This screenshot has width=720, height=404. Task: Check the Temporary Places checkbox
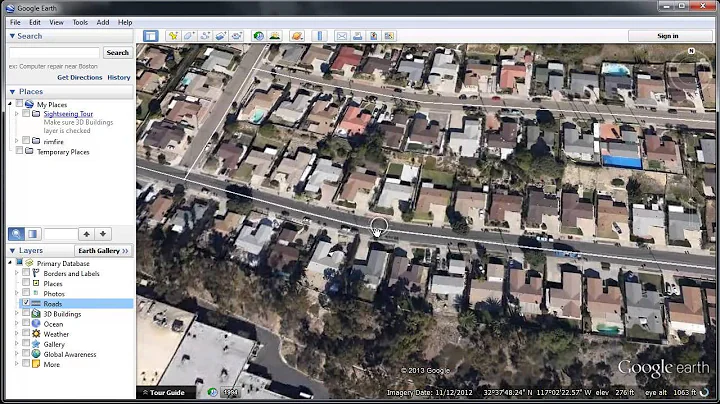pyautogui.click(x=19, y=151)
